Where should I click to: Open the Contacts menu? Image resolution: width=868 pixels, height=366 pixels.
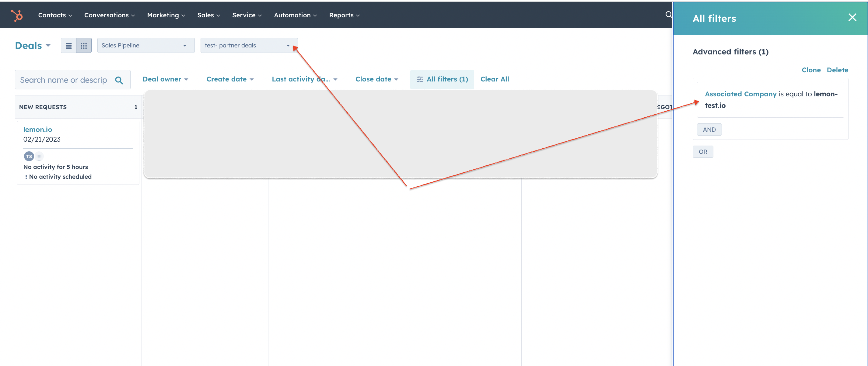pyautogui.click(x=55, y=15)
